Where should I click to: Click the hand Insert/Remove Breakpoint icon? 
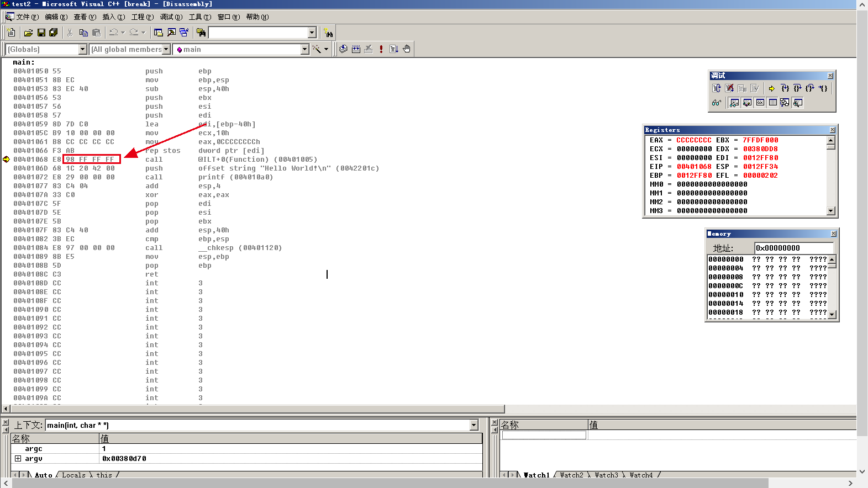click(x=407, y=49)
